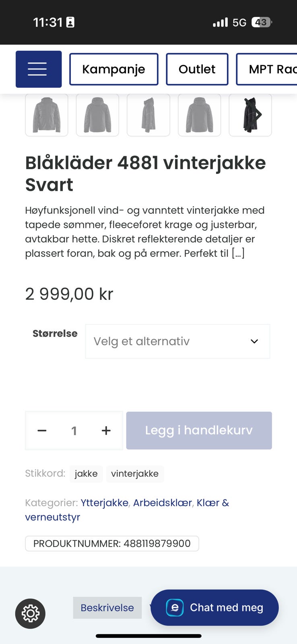Open the Størrelse size dropdown

(177, 341)
